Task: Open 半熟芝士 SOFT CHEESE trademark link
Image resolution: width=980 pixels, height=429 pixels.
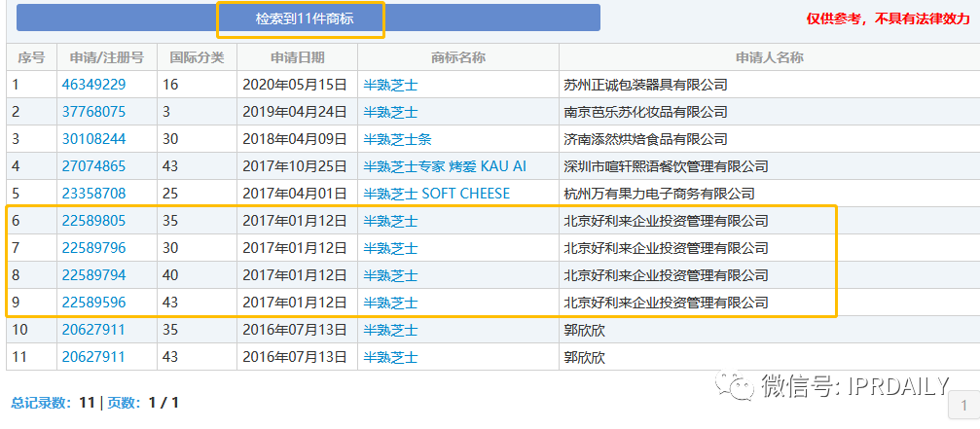Action: click(x=437, y=194)
